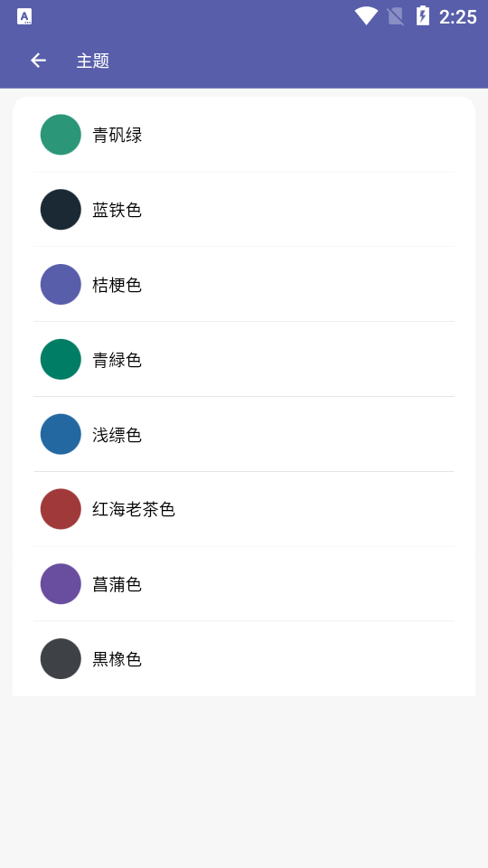The height and width of the screenshot is (868, 488).
Task: Apply the 青矾绿 theme label
Action: point(117,135)
